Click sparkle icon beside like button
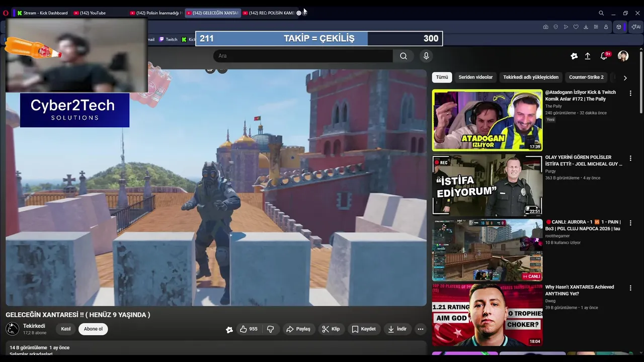Image resolution: width=644 pixels, height=362 pixels. point(229,329)
